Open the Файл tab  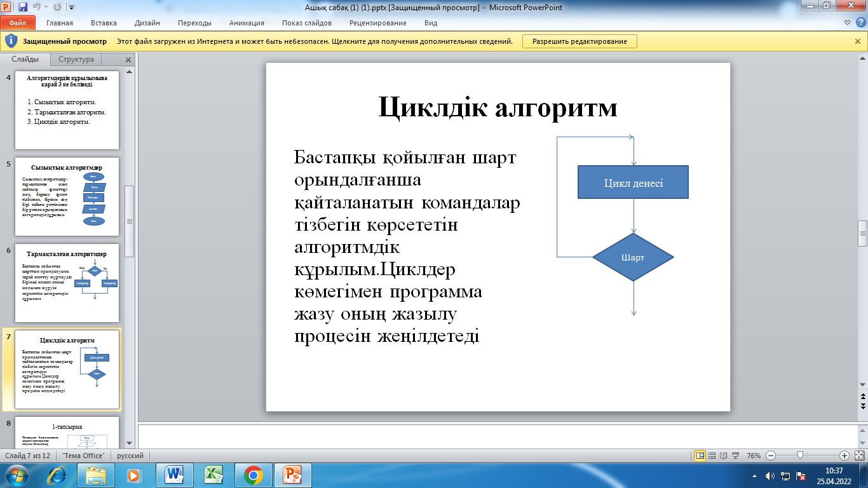[x=17, y=23]
